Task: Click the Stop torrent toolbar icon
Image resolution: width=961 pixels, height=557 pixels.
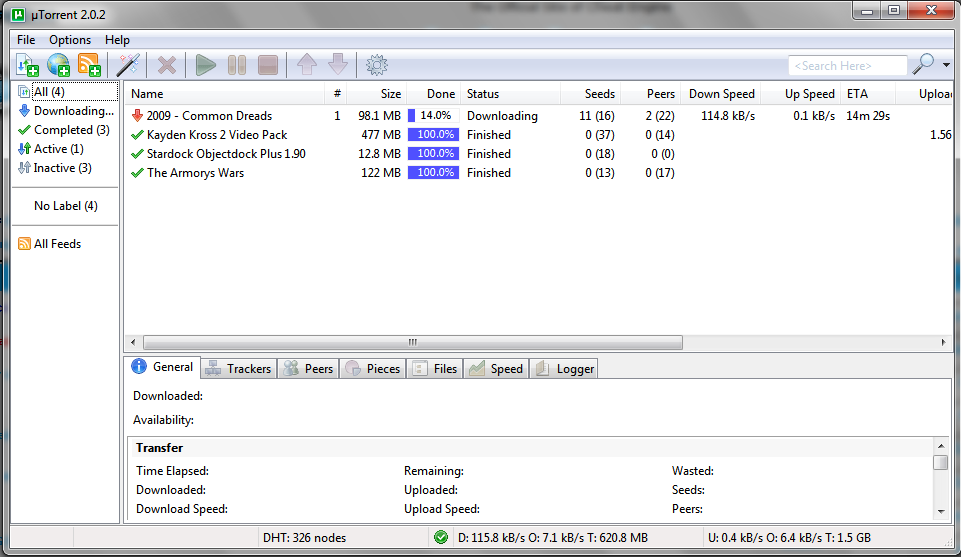Action: [268, 65]
